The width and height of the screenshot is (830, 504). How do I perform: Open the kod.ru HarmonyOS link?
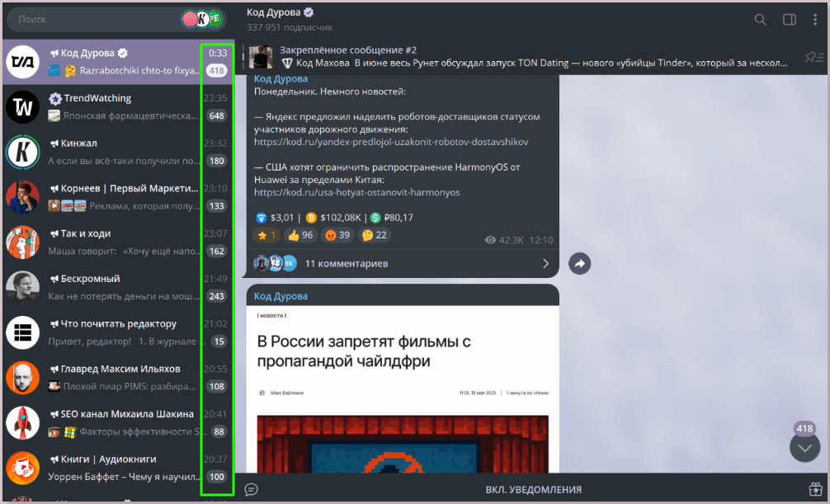pyautogui.click(x=356, y=192)
